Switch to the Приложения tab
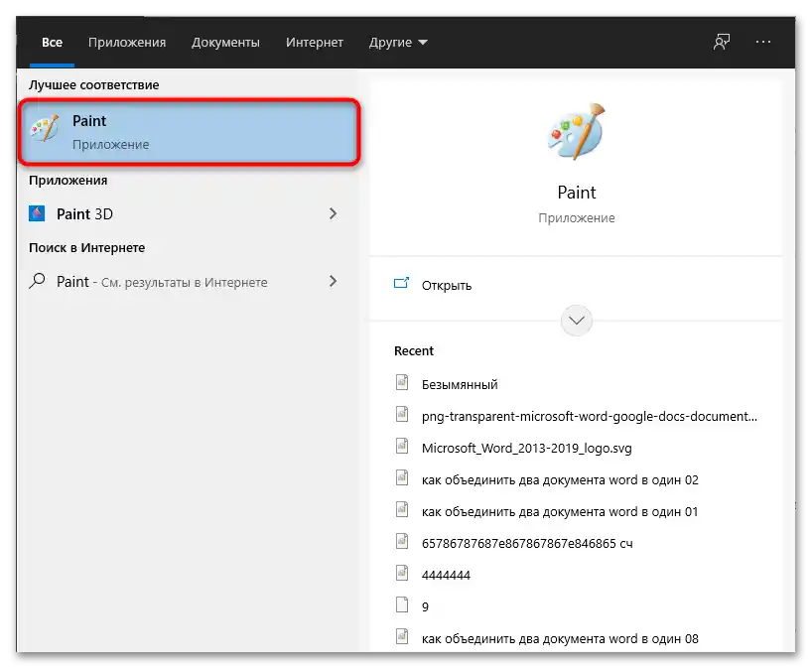 [127, 43]
